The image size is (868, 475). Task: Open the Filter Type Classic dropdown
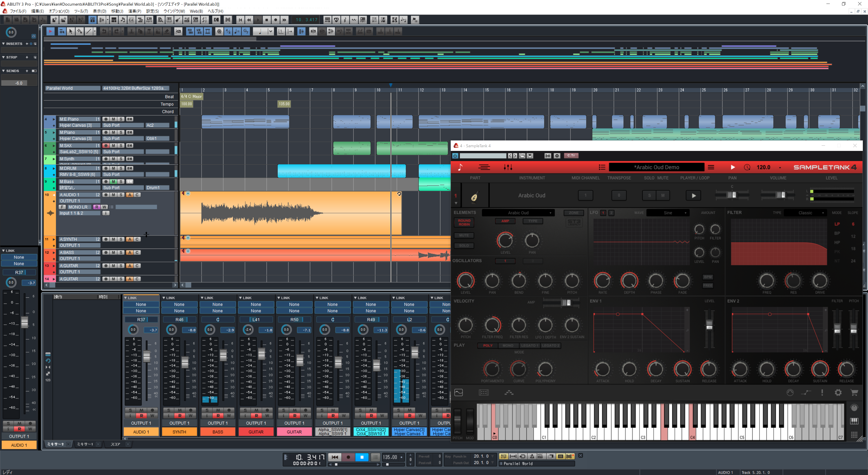pyautogui.click(x=805, y=213)
